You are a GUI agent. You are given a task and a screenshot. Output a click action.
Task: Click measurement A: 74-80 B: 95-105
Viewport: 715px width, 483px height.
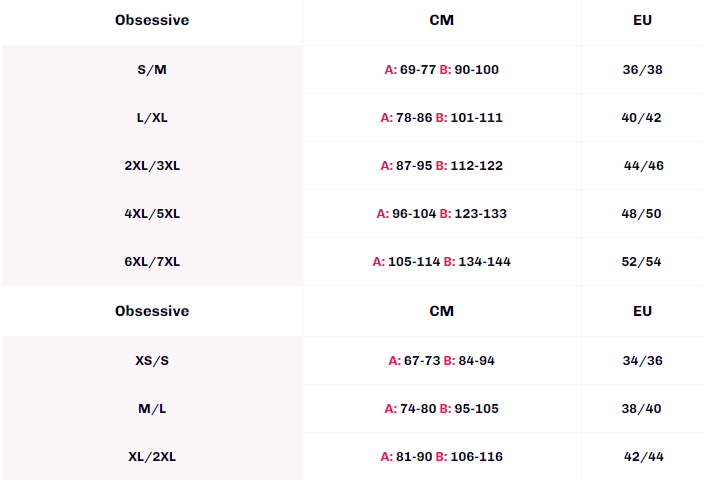point(442,409)
